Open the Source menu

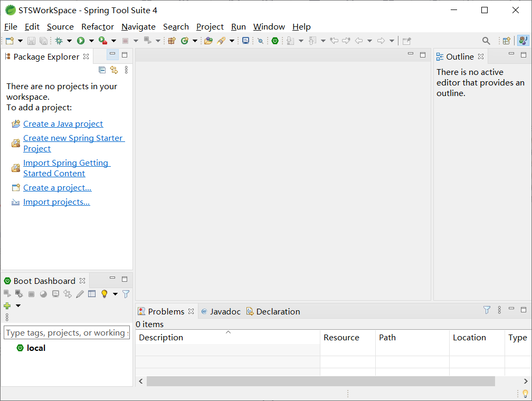(x=60, y=27)
